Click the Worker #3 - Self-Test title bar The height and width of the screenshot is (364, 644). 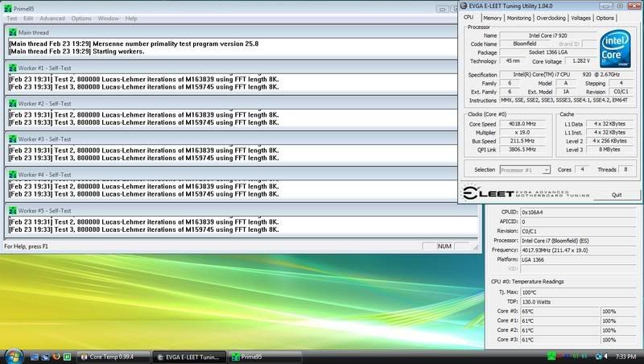pos(232,139)
